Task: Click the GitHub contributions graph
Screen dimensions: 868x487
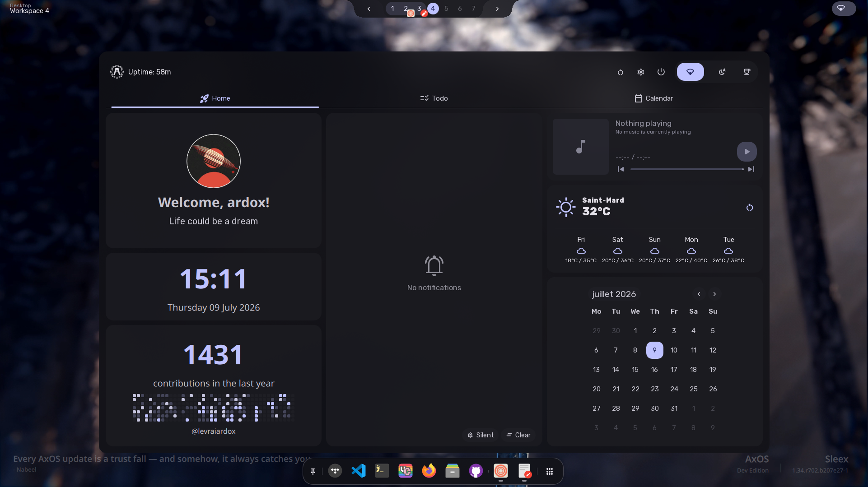Action: [x=214, y=408]
